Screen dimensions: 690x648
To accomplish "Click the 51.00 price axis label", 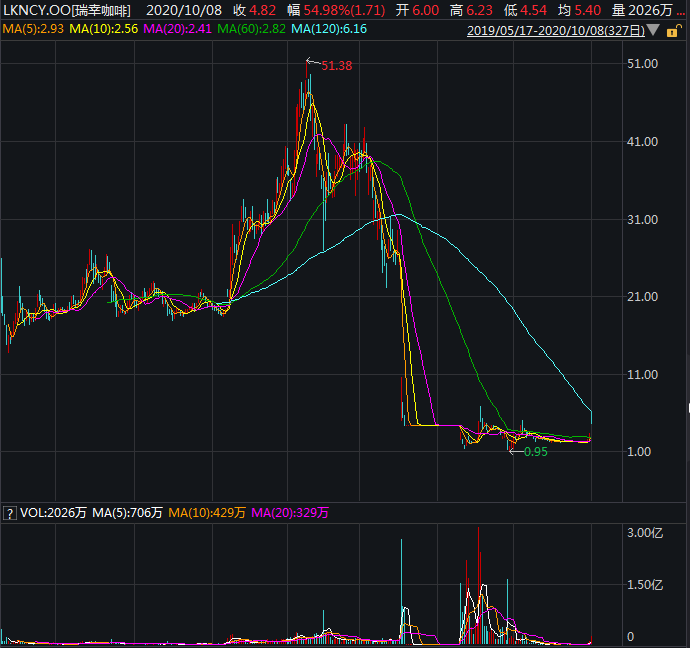I will [642, 64].
